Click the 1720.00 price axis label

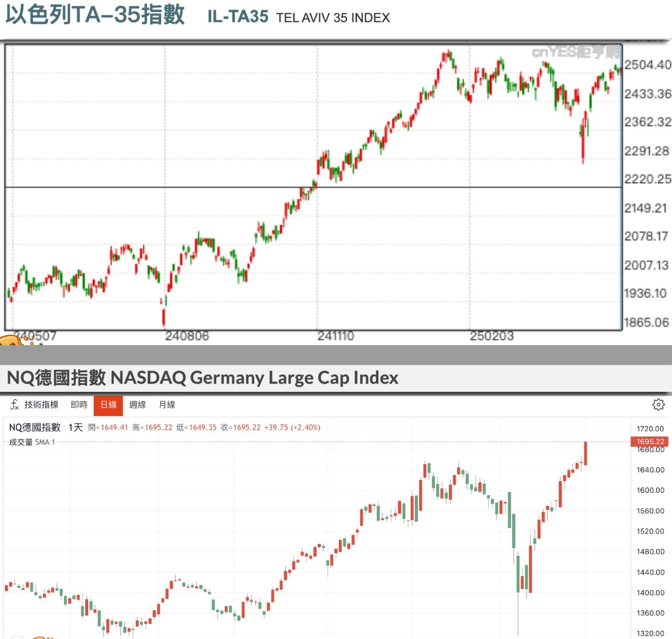[650, 429]
